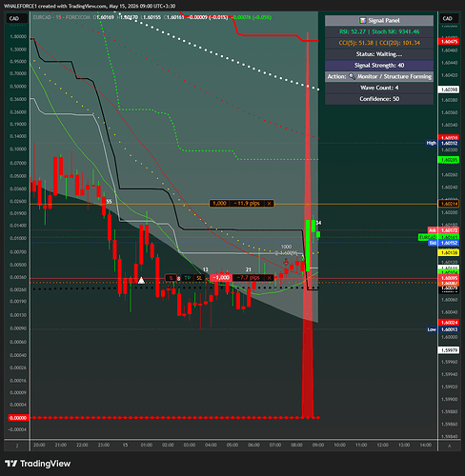This screenshot has width=465, height=476.
Task: Click the 09:00 time axis label
Action: (318, 446)
